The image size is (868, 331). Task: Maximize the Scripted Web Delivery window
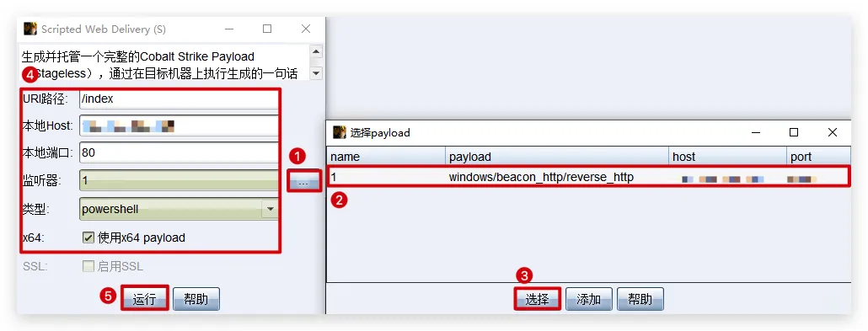pos(267,29)
